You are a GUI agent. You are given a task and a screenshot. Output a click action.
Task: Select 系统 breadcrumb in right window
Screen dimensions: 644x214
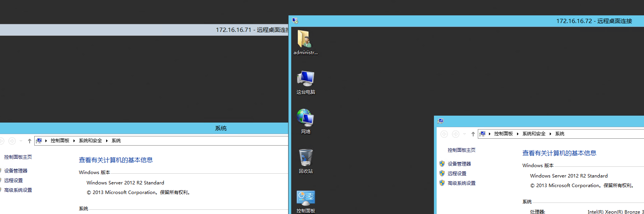pos(560,134)
